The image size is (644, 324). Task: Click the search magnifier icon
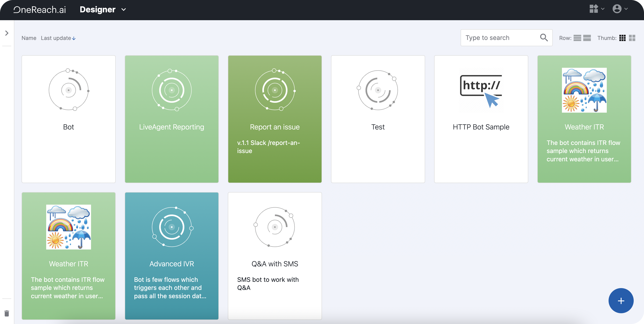point(544,38)
